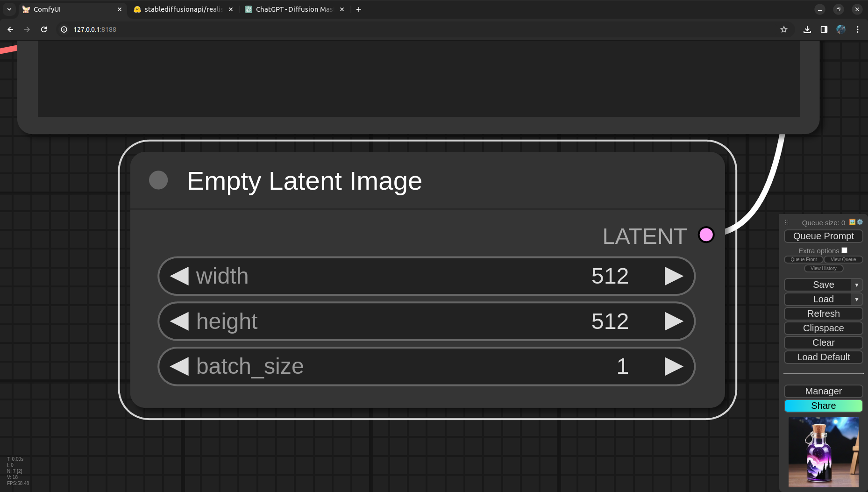868x492 pixels.
Task: Click the galaxy bottle preview thumbnail
Action: pos(823,452)
